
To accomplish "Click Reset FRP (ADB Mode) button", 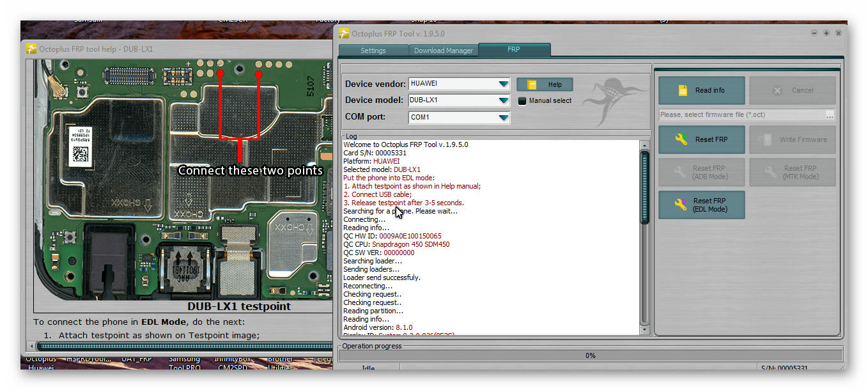I will pos(701,172).
